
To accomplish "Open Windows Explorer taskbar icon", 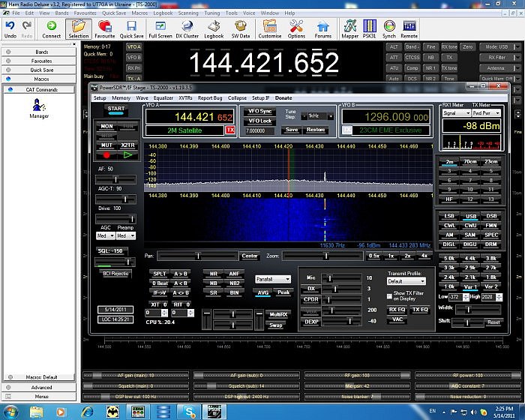I will pyautogui.click(x=37, y=412).
